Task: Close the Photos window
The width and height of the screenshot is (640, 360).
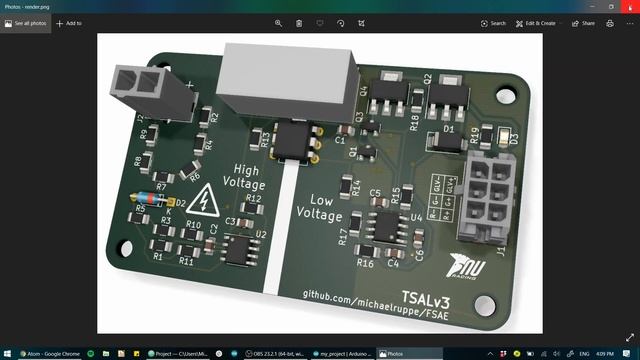Action: (630, 7)
